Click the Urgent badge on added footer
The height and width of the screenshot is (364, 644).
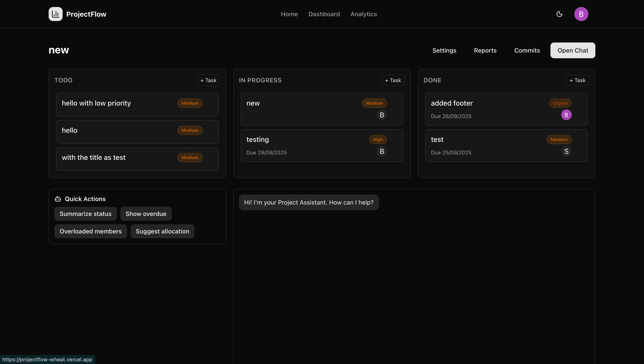560,103
